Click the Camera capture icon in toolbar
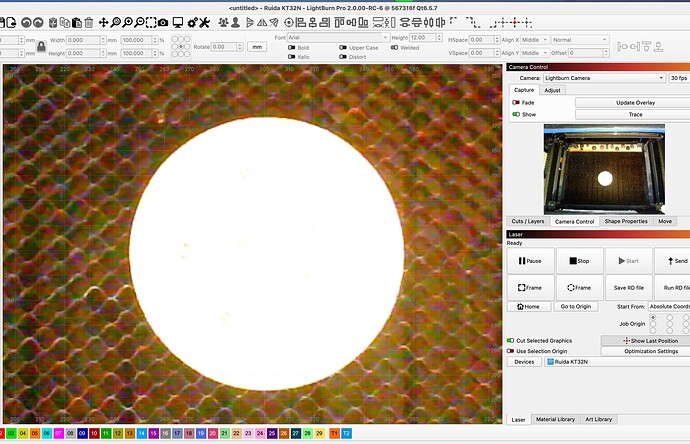The height and width of the screenshot is (444, 690). pos(163,22)
